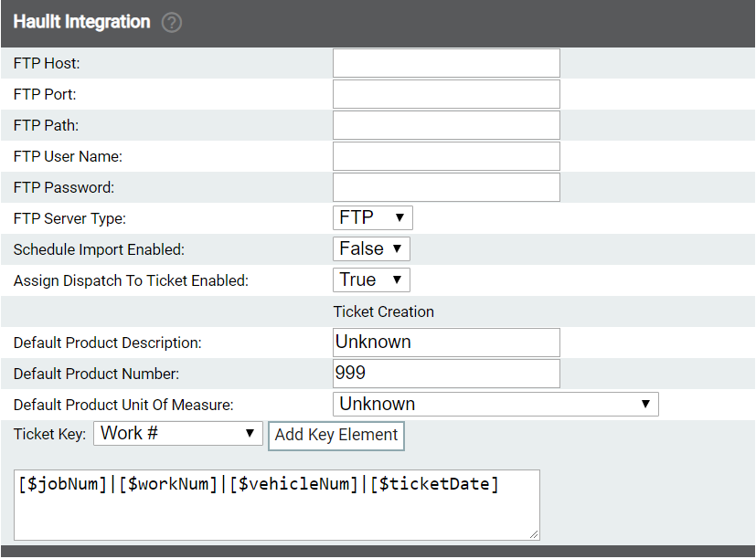This screenshot has width=756, height=559.
Task: Expand Schedule Import Enabled dropdown
Action: coord(371,249)
